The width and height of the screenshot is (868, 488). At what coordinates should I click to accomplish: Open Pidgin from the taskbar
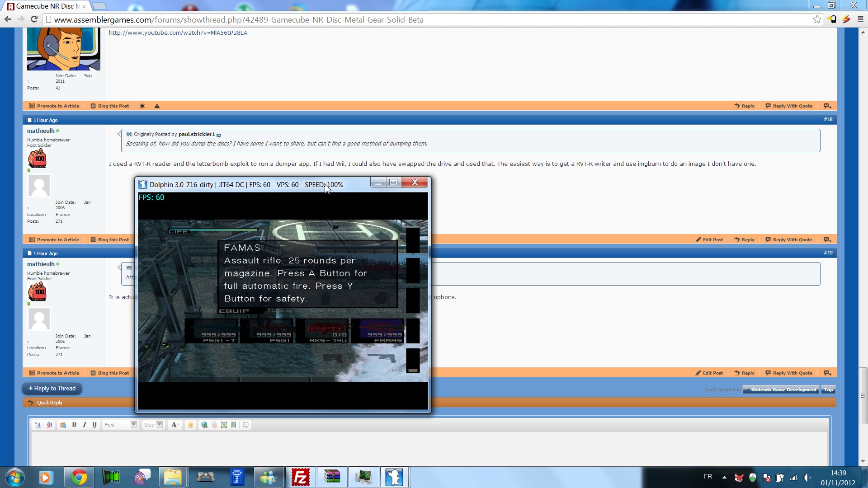point(142,477)
